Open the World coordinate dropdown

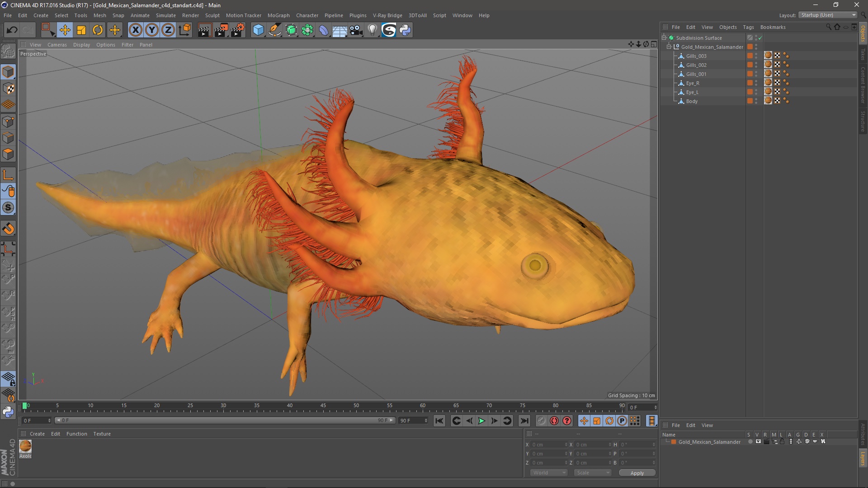click(x=549, y=473)
